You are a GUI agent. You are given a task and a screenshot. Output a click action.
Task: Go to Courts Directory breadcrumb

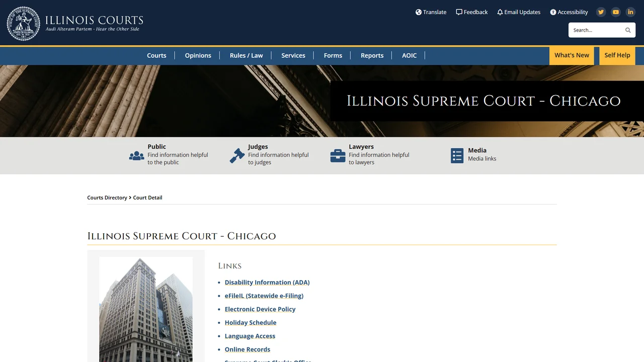tap(107, 198)
